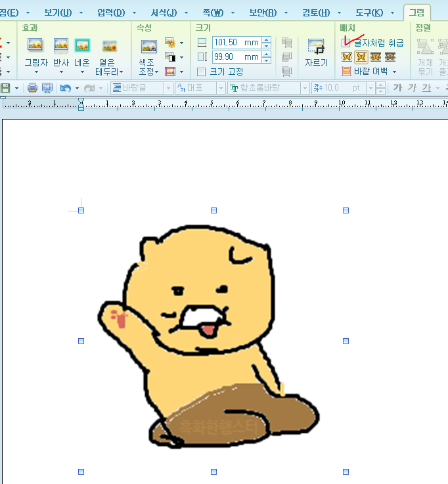The image size is (448, 484).
Task: Select the 그림 ribbon tab
Action: coord(417,12)
